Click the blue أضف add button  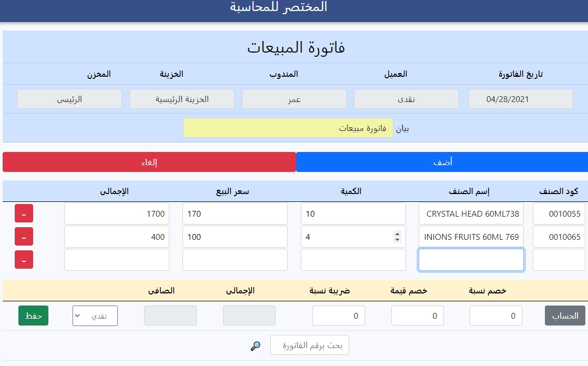[442, 162]
